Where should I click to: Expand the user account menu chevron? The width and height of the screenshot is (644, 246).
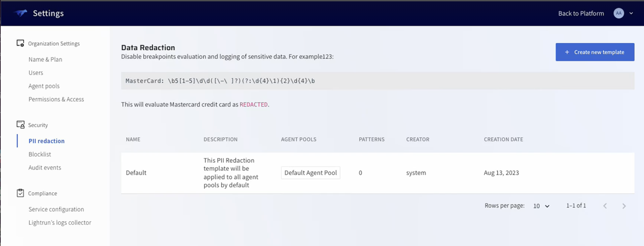(631, 13)
